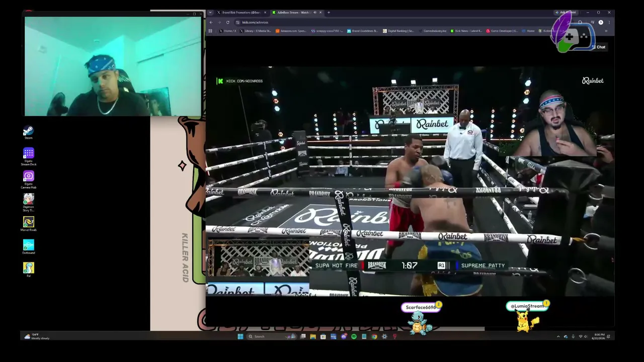Screen dimensions: 644x362
Task: Launch Elgato Stream Deck from desktop
Action: [x=28, y=156]
